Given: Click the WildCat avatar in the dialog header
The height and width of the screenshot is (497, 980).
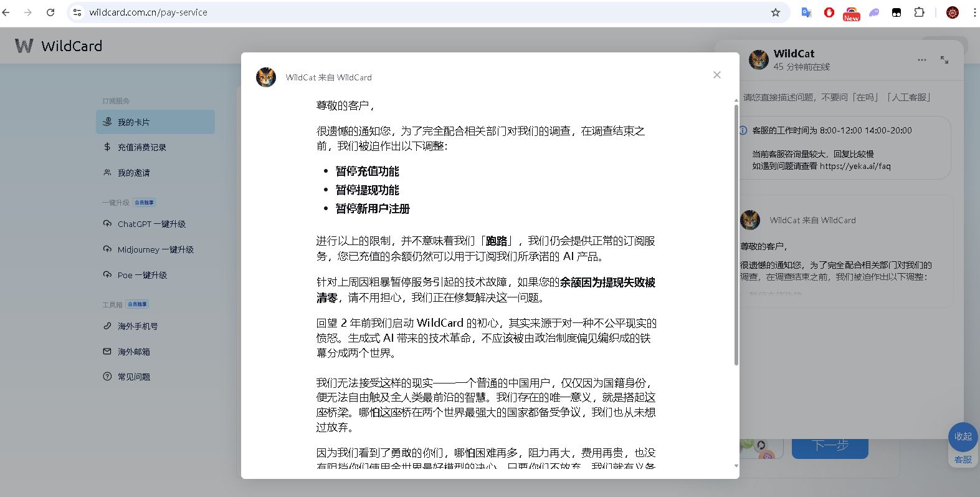Looking at the screenshot, I should pyautogui.click(x=266, y=77).
